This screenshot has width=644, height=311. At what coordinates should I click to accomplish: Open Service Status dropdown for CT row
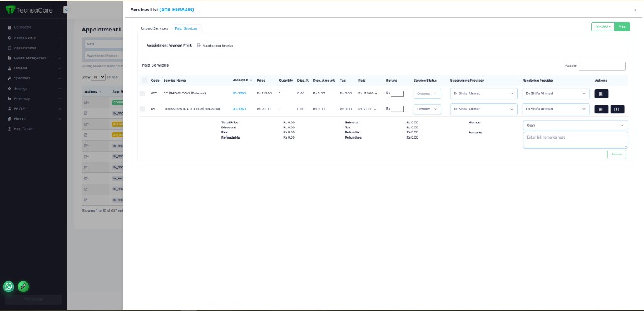427,94
